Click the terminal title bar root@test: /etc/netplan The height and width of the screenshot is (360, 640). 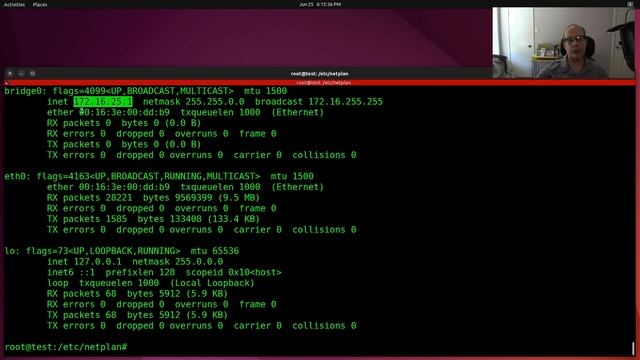pos(319,74)
